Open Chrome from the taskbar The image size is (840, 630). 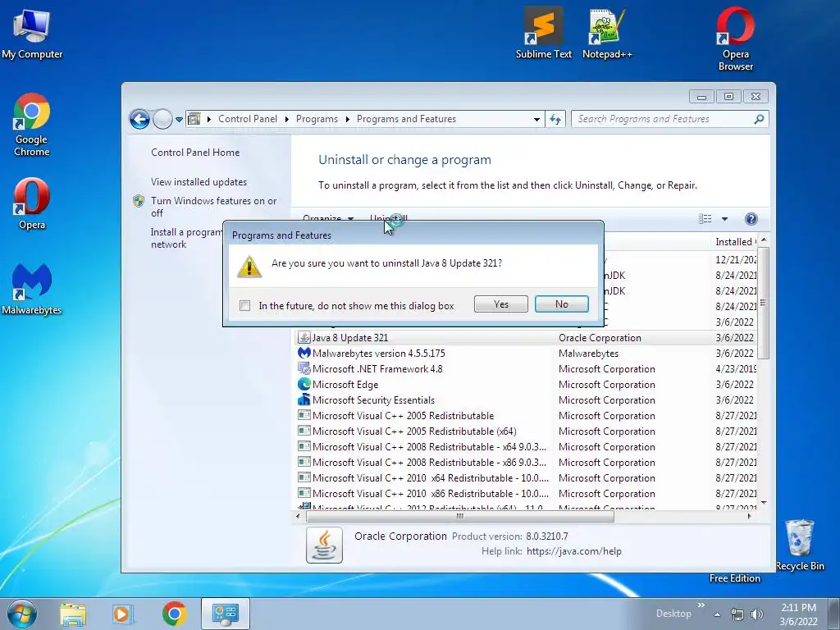(174, 614)
